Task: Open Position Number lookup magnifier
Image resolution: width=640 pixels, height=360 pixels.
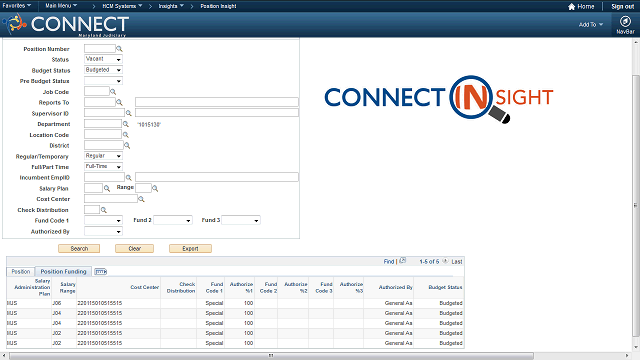Action: pyautogui.click(x=119, y=49)
